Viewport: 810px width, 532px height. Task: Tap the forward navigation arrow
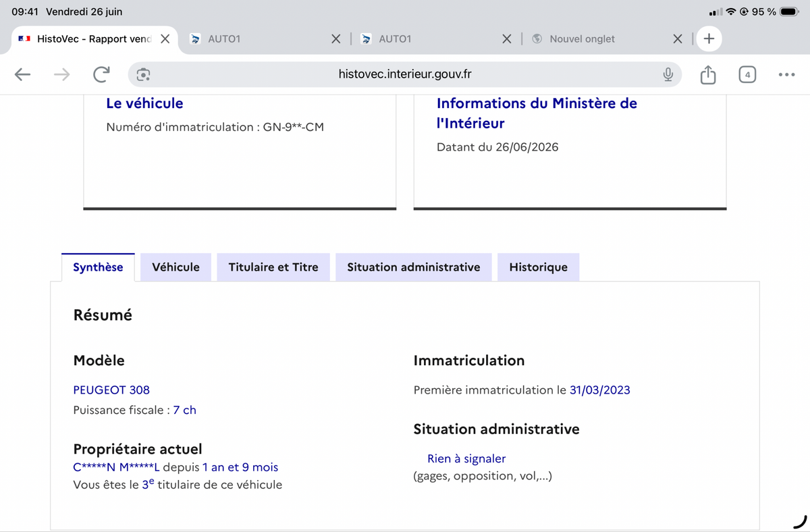61,75
